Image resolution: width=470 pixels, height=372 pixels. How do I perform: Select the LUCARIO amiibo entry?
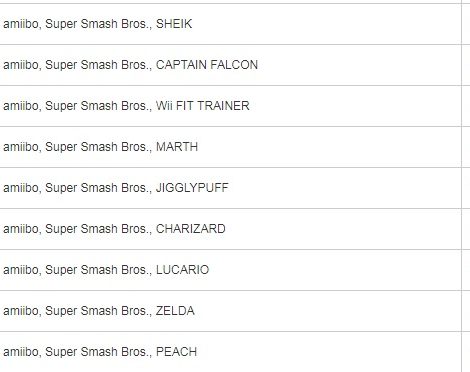pos(231,270)
